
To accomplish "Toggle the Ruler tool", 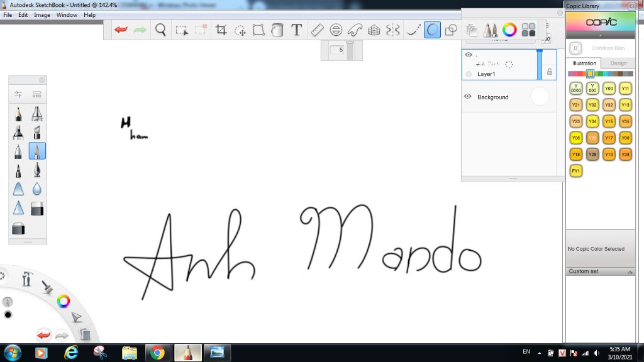I will pos(317,30).
